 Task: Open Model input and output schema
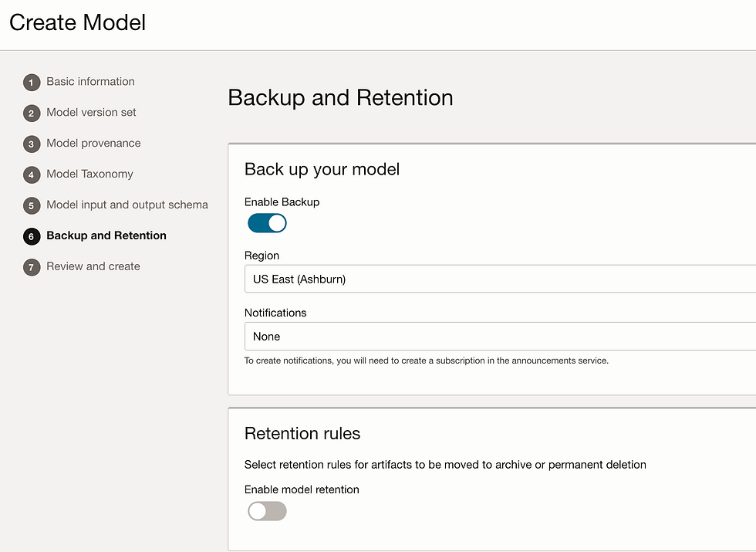coord(127,205)
